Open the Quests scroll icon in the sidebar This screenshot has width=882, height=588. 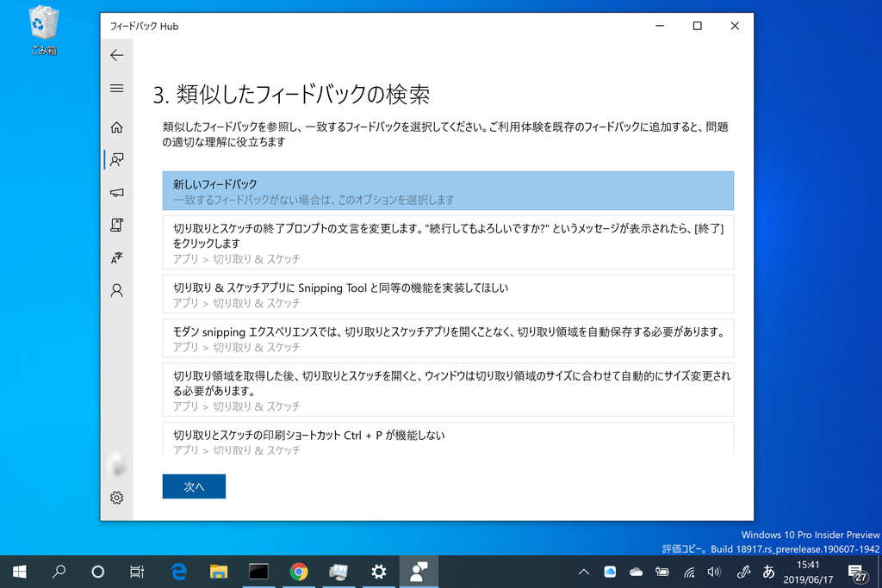coord(116,225)
